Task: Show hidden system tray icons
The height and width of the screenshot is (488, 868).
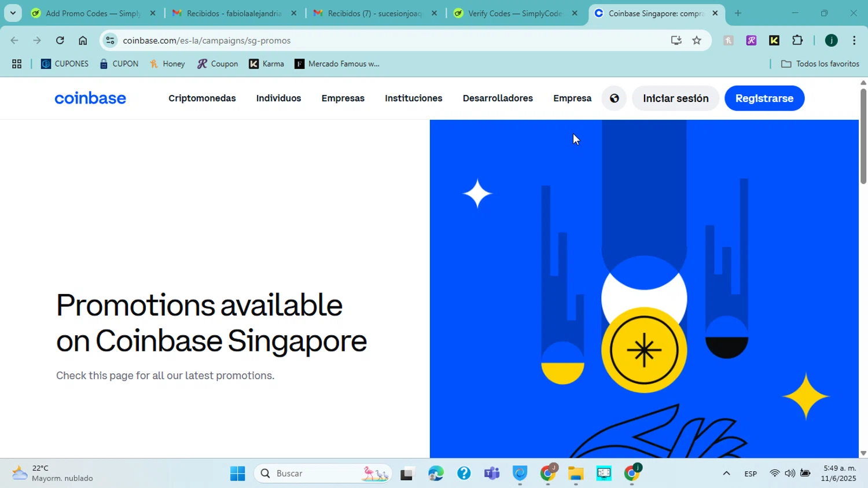Action: point(726,474)
